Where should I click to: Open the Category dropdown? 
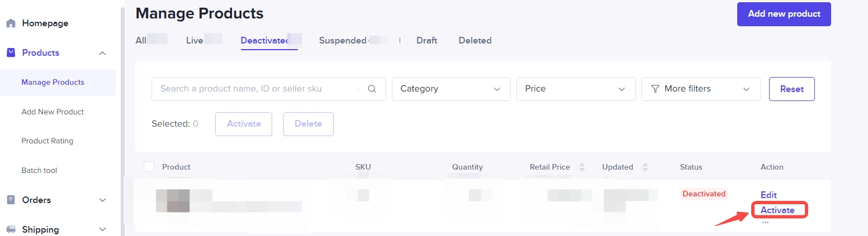[x=451, y=89]
